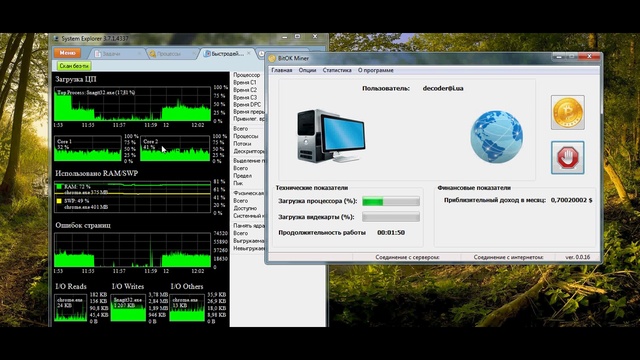Click the runtime value 00:01:50
The height and width of the screenshot is (360, 640).
[x=391, y=233]
